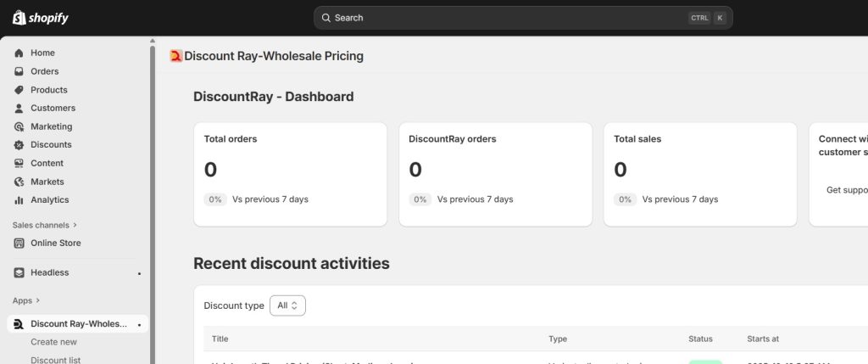Click the pin dot next to Headless
The height and width of the screenshot is (364, 868).
point(139,273)
